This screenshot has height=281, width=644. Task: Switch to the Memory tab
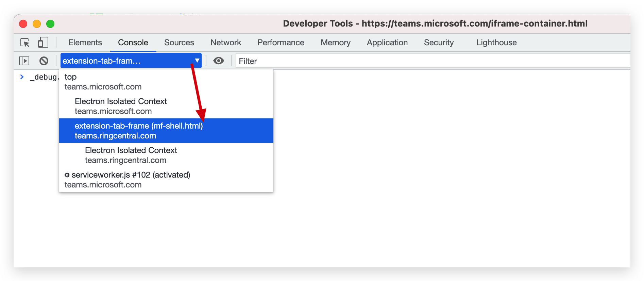(336, 43)
